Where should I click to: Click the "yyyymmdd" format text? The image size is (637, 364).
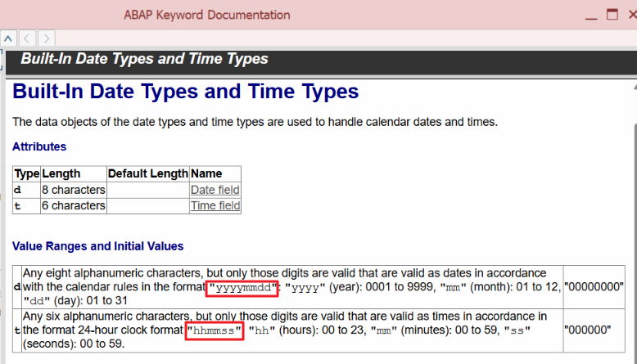click(x=242, y=288)
